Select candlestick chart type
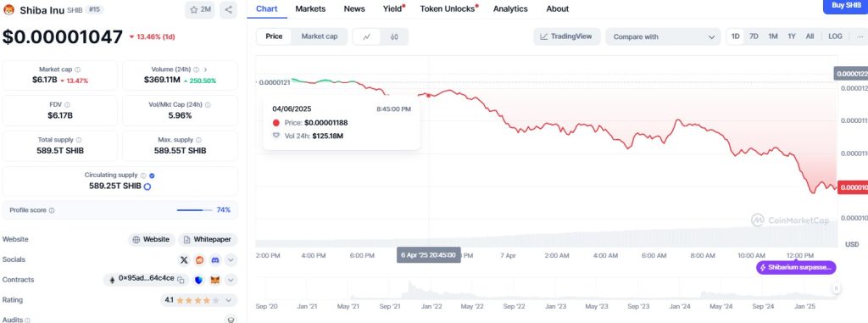868x323 pixels. 394,36
